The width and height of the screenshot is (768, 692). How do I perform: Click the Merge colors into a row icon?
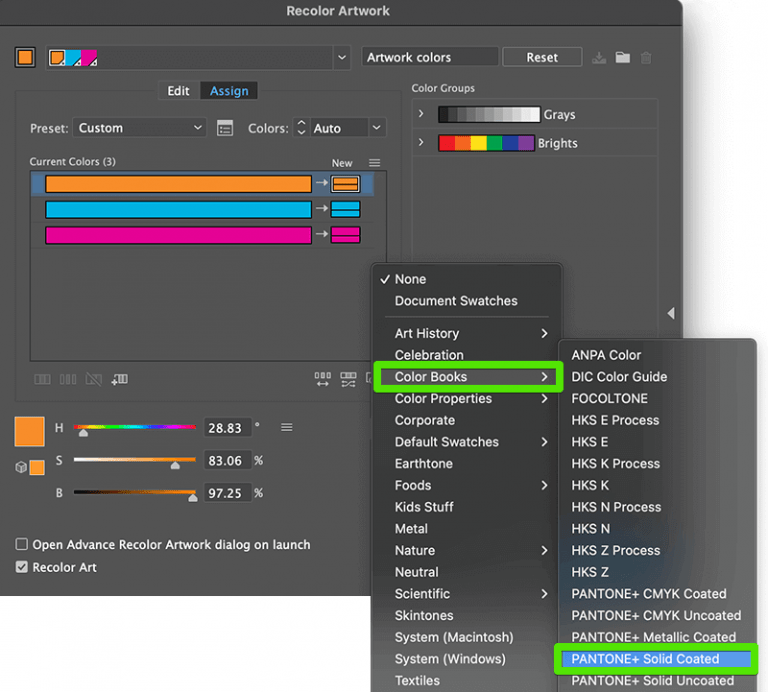pos(42,379)
